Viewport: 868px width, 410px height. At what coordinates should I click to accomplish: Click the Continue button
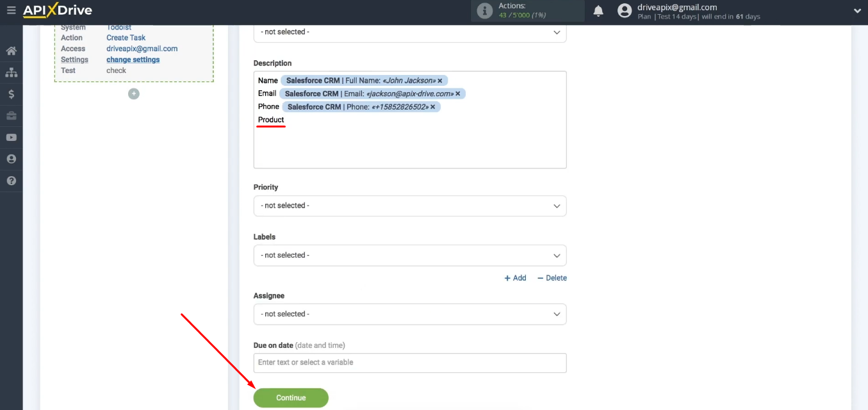coord(290,397)
